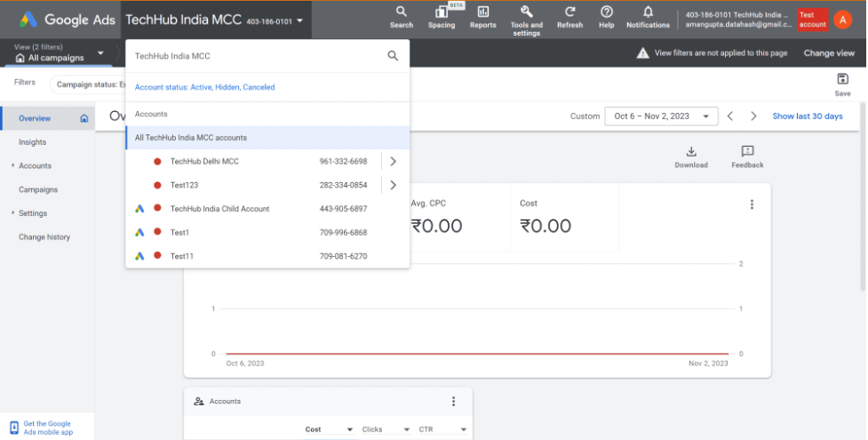
Task: Open the Accounts card three-dot menu
Action: (x=453, y=401)
